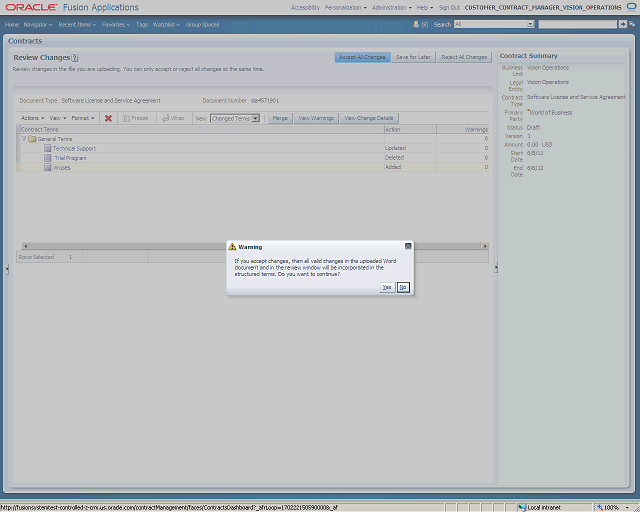Viewport: 640px width, 512px height.
Task: Click the Oracle logo
Action: pyautogui.click(x=31, y=7)
